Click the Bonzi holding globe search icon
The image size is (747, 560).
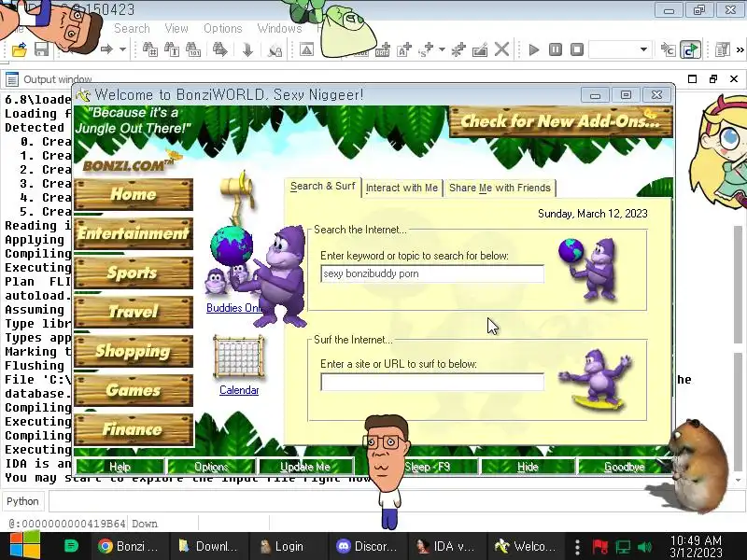(x=588, y=269)
